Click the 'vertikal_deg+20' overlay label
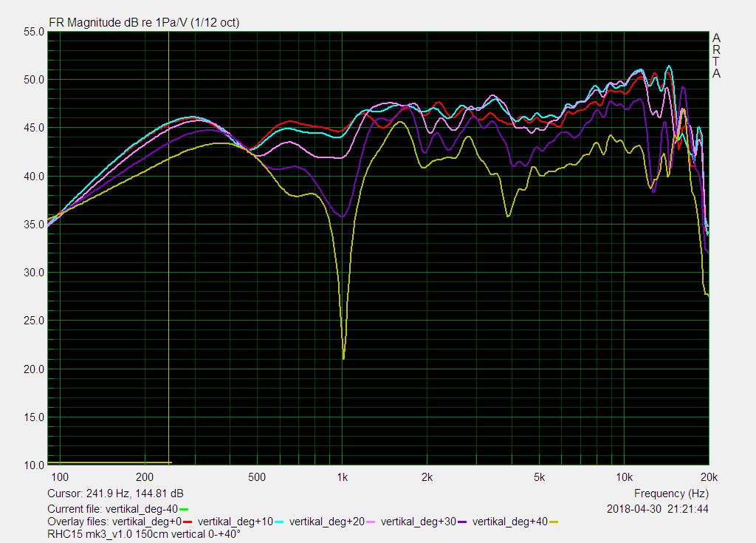The image size is (756, 543). point(327,522)
